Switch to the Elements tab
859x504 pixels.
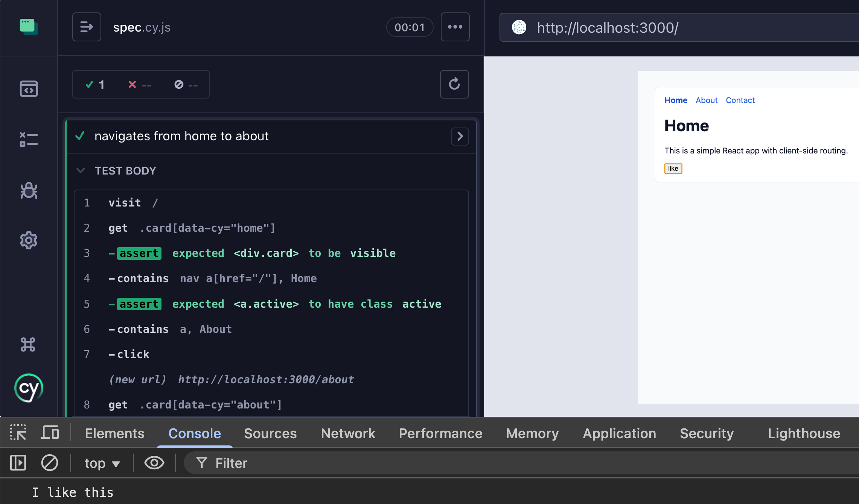[x=114, y=433]
